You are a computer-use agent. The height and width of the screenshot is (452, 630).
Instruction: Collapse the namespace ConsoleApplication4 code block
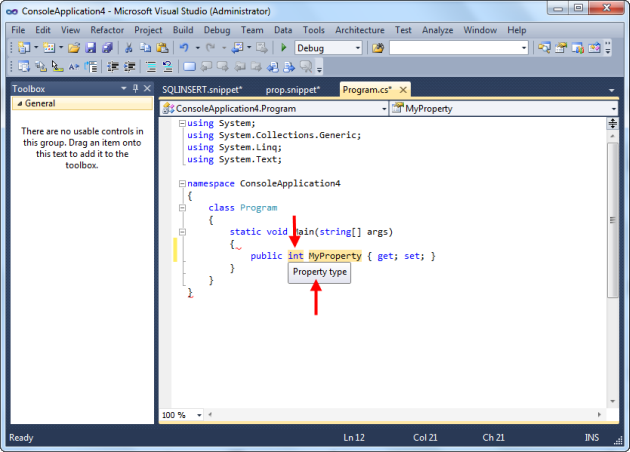click(x=180, y=184)
